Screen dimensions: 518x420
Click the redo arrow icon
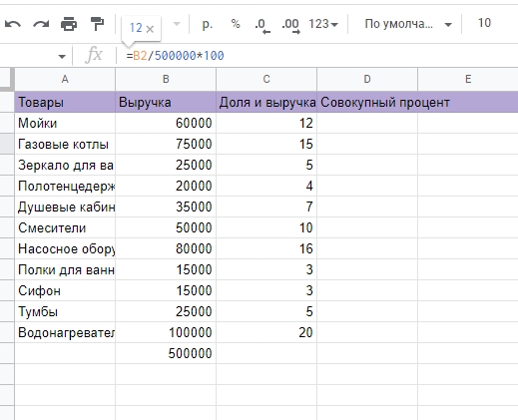pos(41,24)
